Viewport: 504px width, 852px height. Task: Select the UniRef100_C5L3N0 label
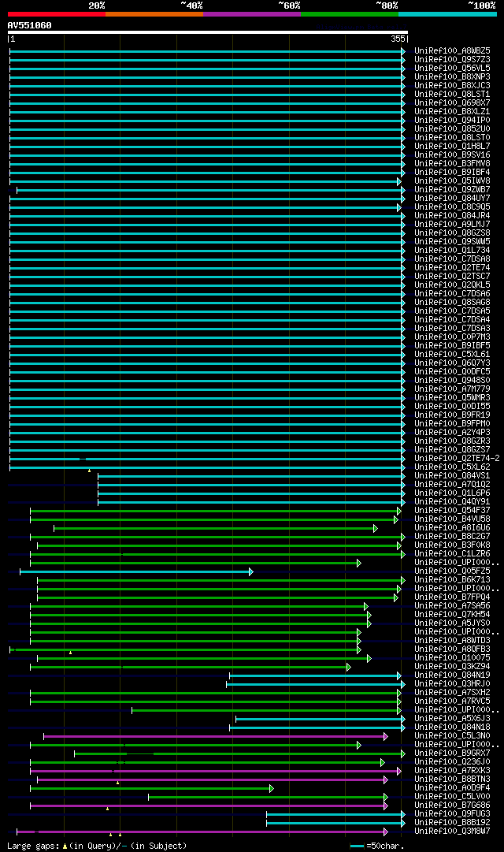[x=452, y=736]
